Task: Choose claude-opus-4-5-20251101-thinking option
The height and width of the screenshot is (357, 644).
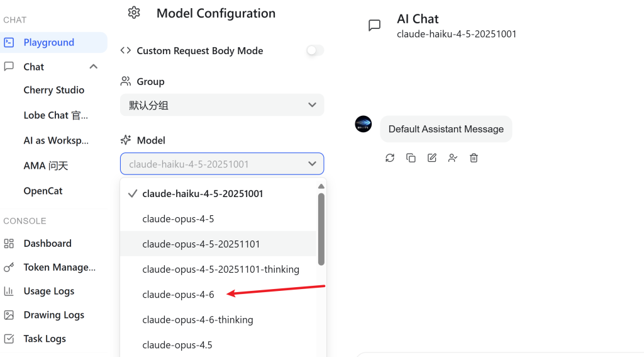Action: tap(218, 269)
